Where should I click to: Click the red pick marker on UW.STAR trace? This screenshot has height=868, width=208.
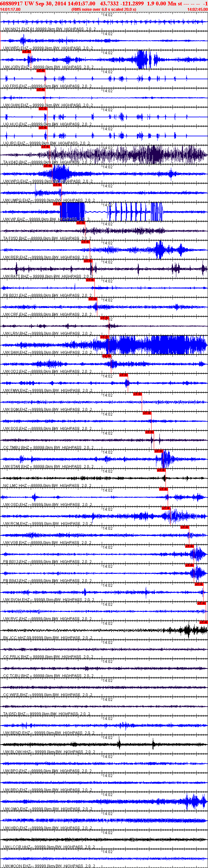point(159,451)
